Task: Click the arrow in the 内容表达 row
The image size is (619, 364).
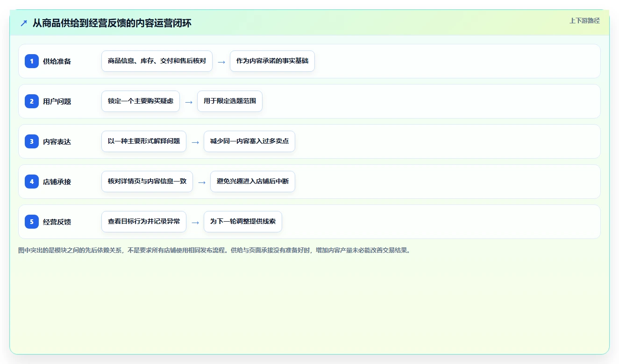Action: click(x=195, y=142)
